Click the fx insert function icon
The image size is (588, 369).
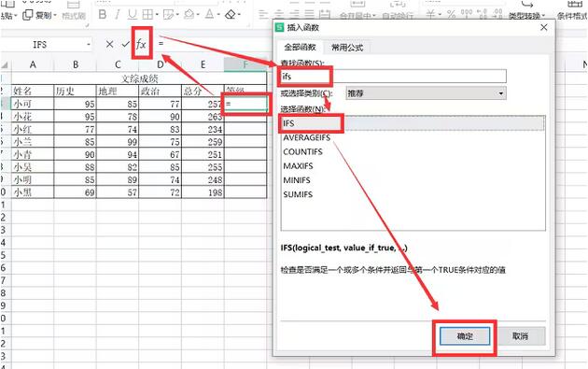(141, 44)
